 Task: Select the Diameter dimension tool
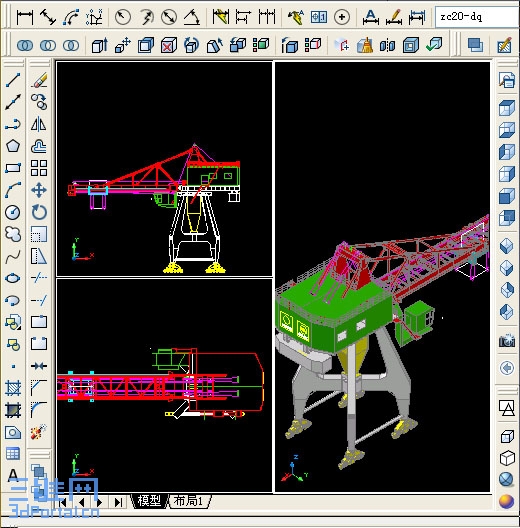[x=169, y=17]
